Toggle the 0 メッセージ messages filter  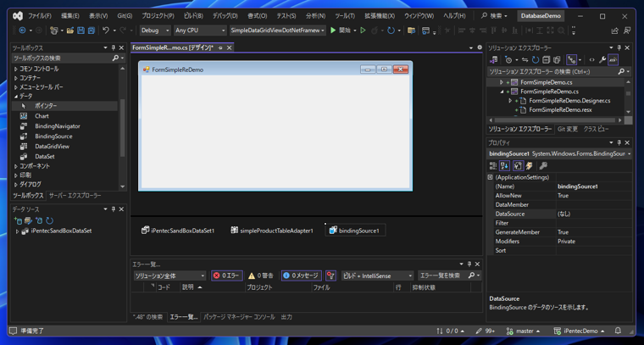click(x=302, y=275)
